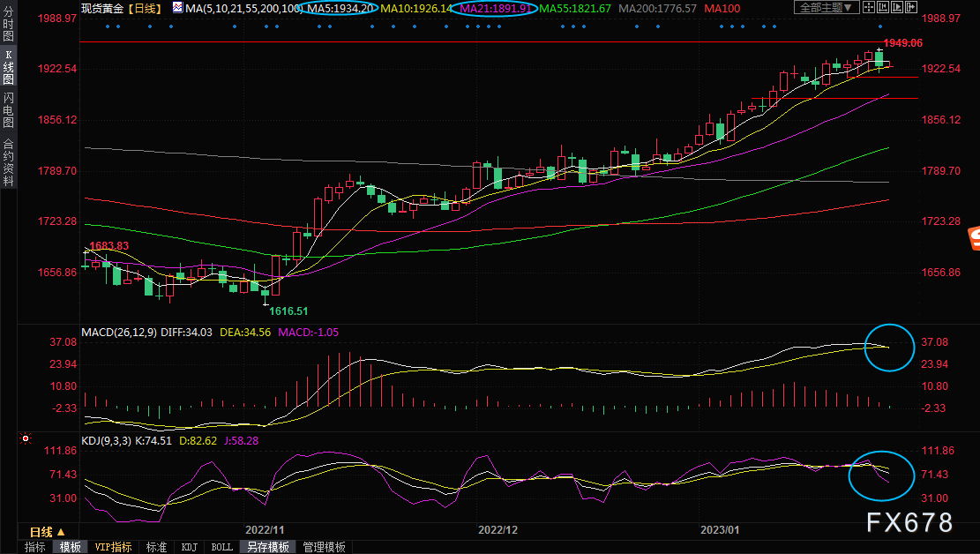
Task: Click the 2022/11 date on time axis
Action: pyautogui.click(x=265, y=529)
